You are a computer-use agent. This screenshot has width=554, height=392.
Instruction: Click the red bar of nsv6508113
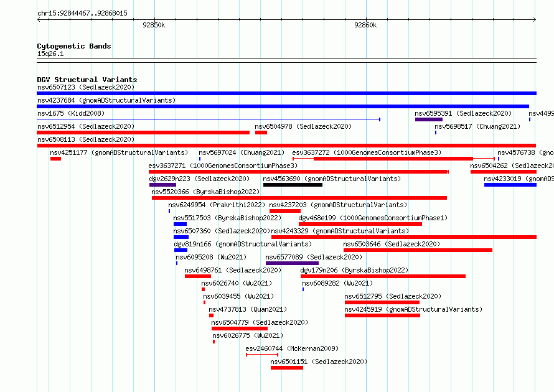pyautogui.click(x=286, y=146)
